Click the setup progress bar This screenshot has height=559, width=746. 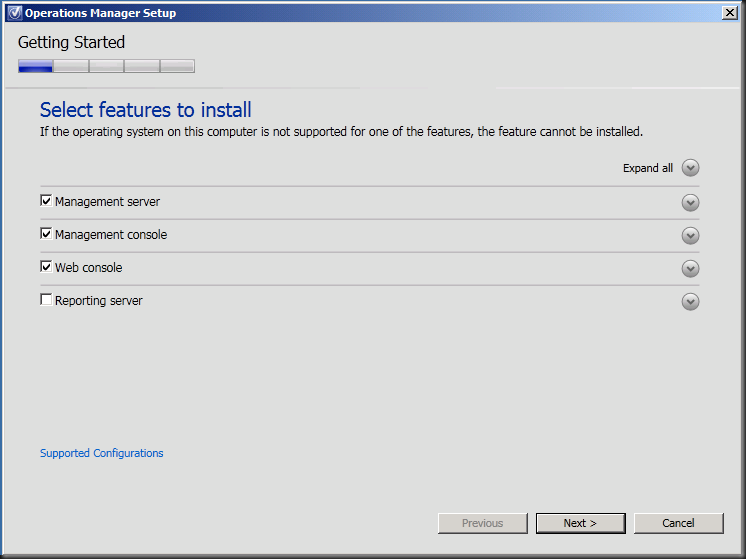pyautogui.click(x=106, y=66)
